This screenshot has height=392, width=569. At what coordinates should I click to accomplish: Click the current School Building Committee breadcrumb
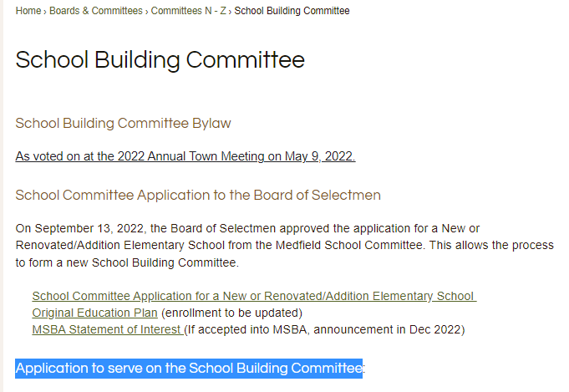click(x=292, y=11)
